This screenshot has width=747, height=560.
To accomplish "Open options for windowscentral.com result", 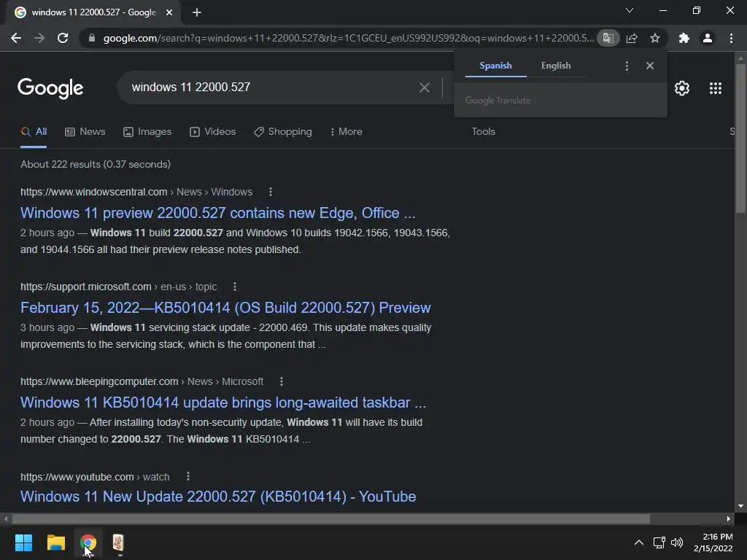I will [x=271, y=192].
